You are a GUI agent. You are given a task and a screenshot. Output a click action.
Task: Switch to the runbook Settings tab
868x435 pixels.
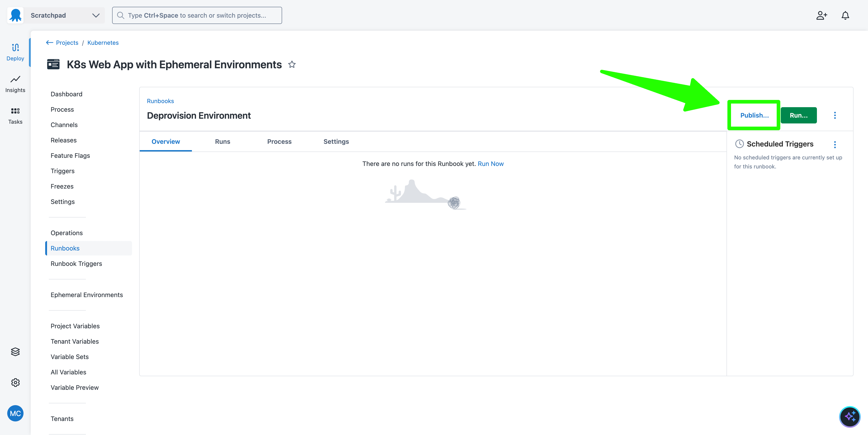[x=336, y=142]
